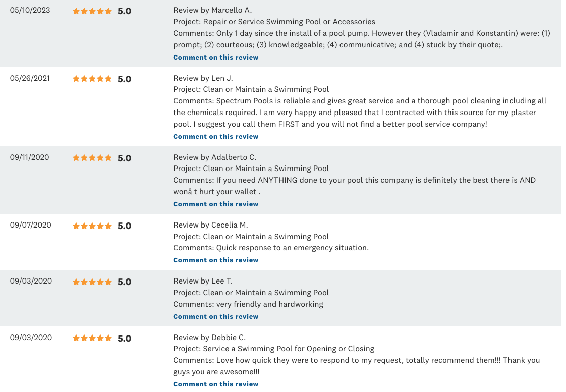The image size is (566, 392).
Task: Select the 05/26/2021 review date
Action: (30, 78)
